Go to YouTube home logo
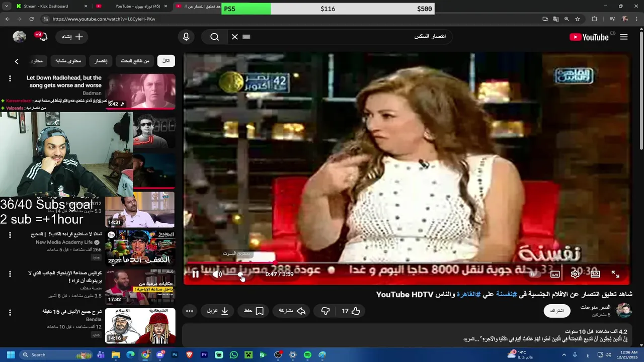The width and height of the screenshot is (644, 362). coord(589,37)
